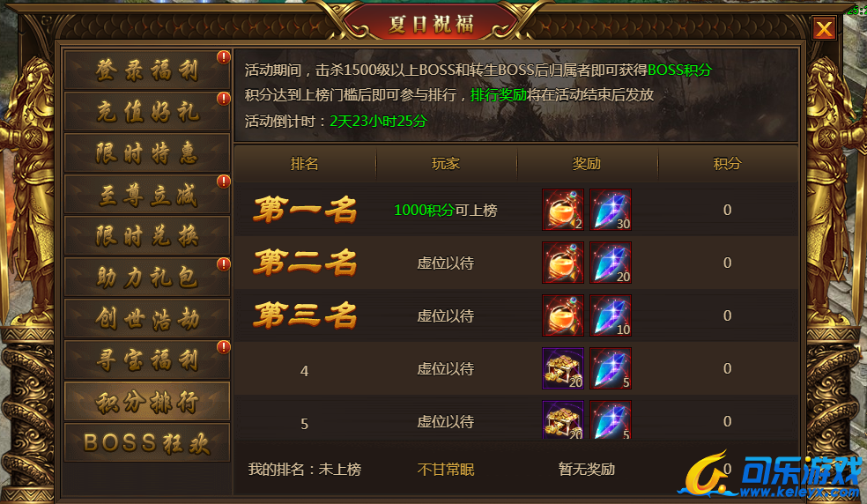Click the 排名 column header
867x504 pixels.
pyautogui.click(x=305, y=164)
